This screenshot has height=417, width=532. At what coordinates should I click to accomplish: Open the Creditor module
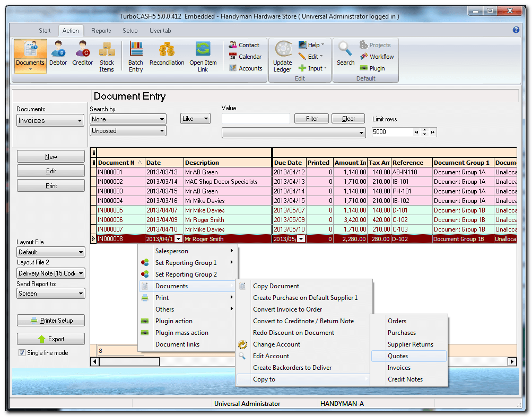tap(82, 55)
